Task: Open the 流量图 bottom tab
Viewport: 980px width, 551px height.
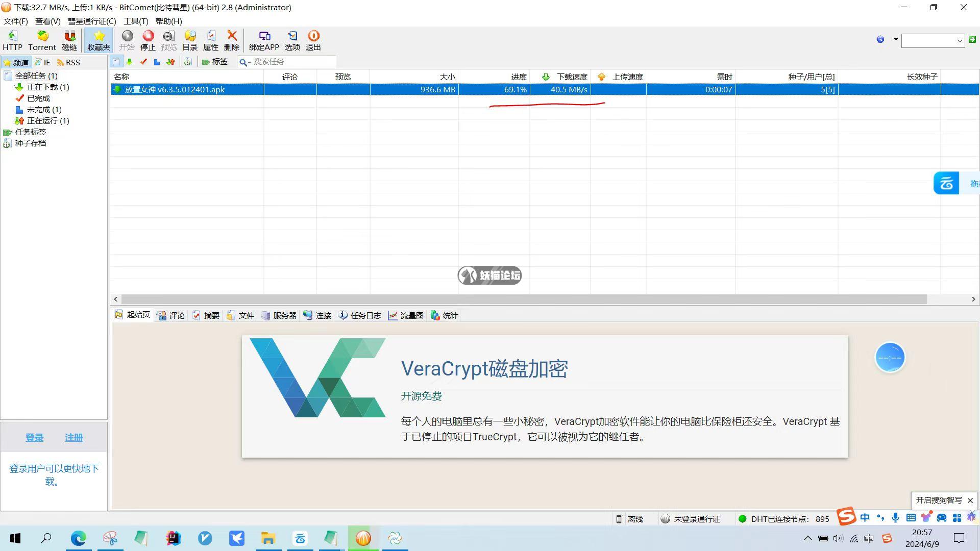Action: point(406,315)
